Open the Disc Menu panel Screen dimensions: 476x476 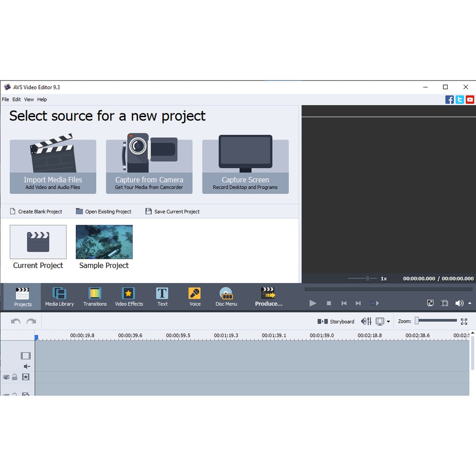[x=226, y=297]
